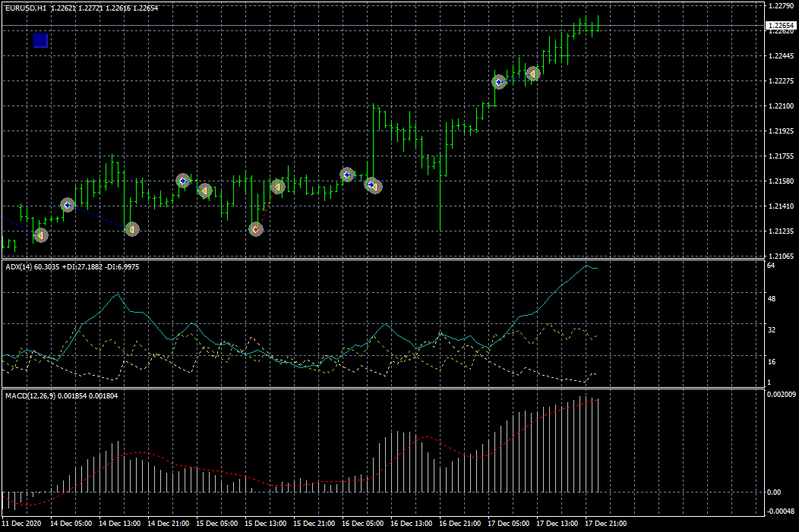Click the 1.22445 price scale label
The width and height of the screenshot is (799, 532).
pyautogui.click(x=781, y=56)
